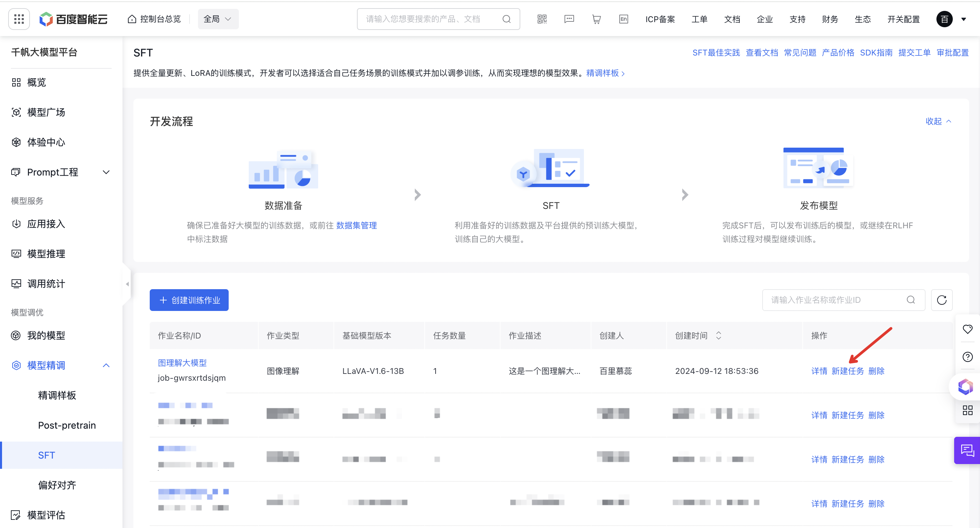Viewport: 980px width, 528px height.
Task: Open the 全局 region dropdown
Action: (x=218, y=19)
